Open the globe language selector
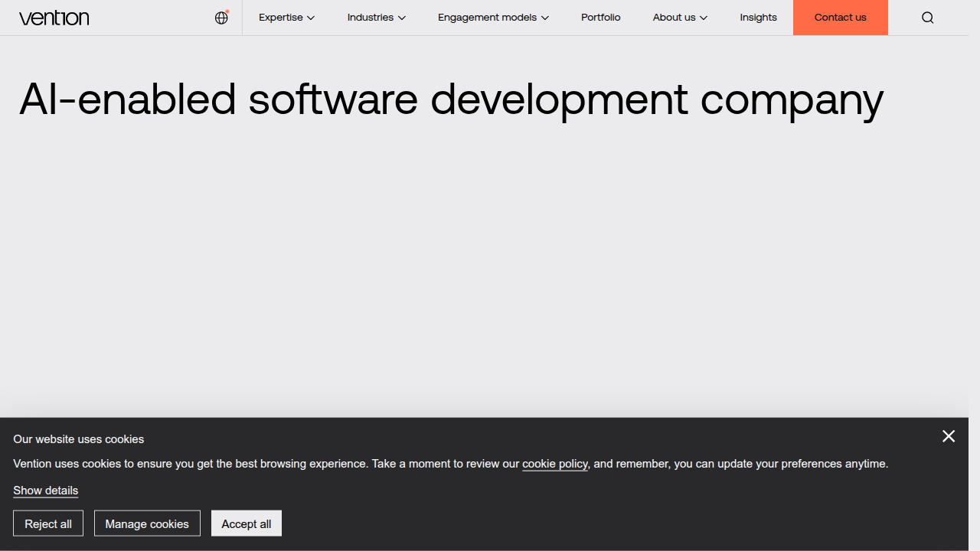Screen dimensions: 980x551 222,18
